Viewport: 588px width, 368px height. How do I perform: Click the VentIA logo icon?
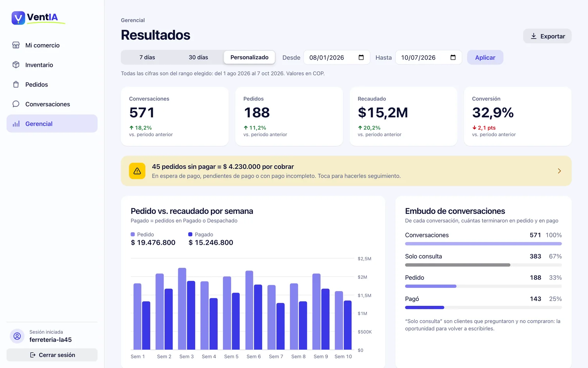tap(18, 18)
